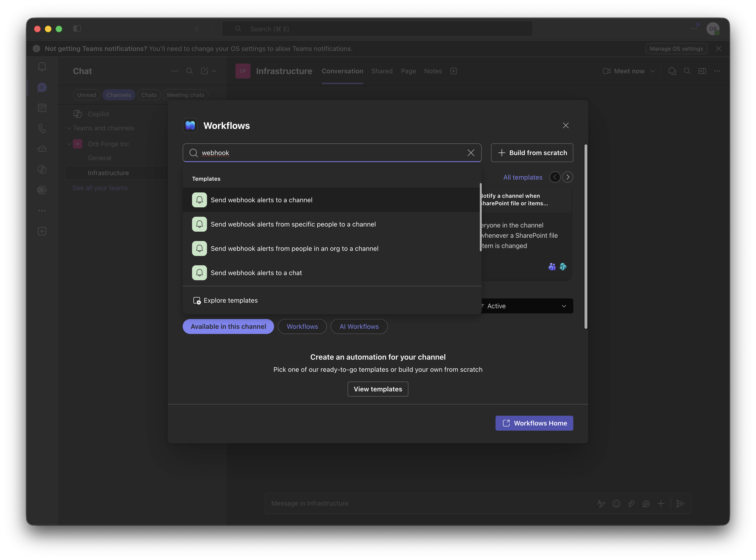Expand Meet now options chevron
Viewport: 756px width, 560px height.
pos(653,71)
